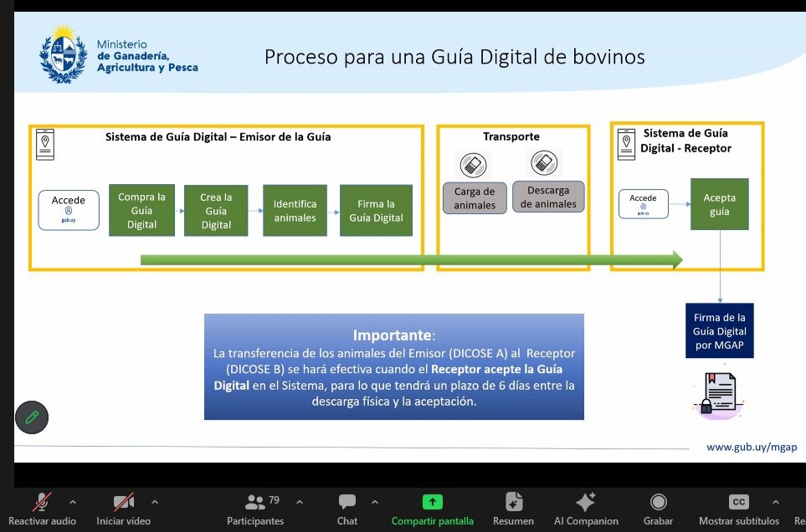Expand video options chevron beside camera
The height and width of the screenshot is (532, 806).
coord(155,502)
